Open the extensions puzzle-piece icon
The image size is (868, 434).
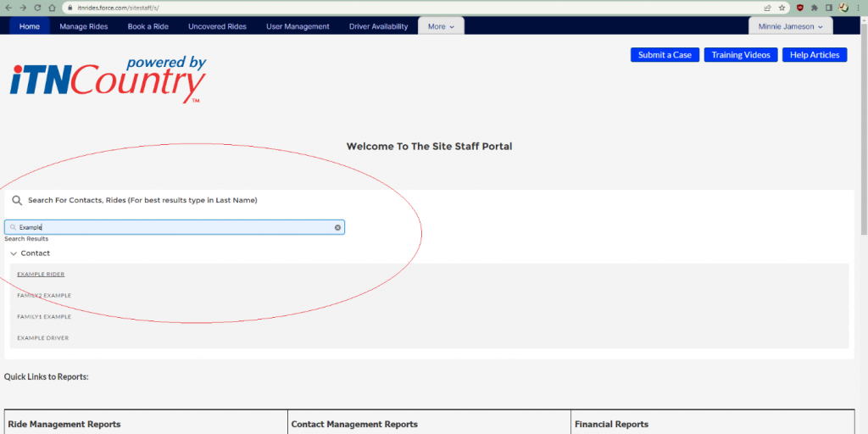[815, 8]
